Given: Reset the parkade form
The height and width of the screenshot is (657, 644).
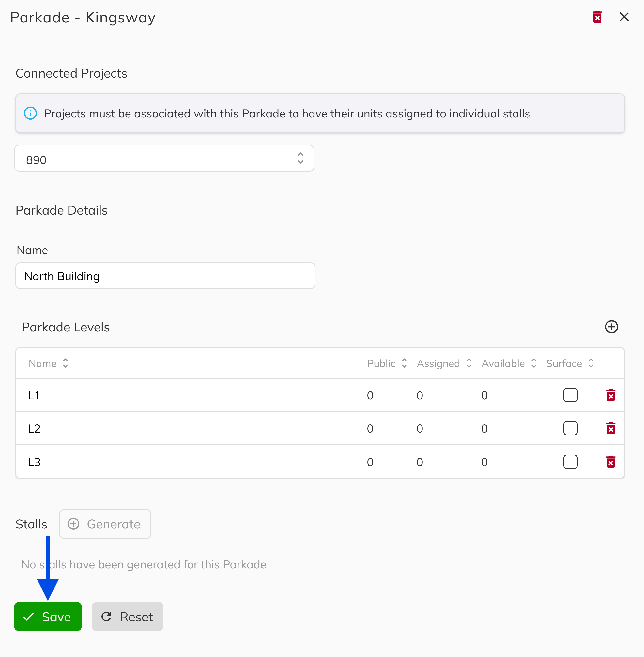Looking at the screenshot, I should 128,617.
